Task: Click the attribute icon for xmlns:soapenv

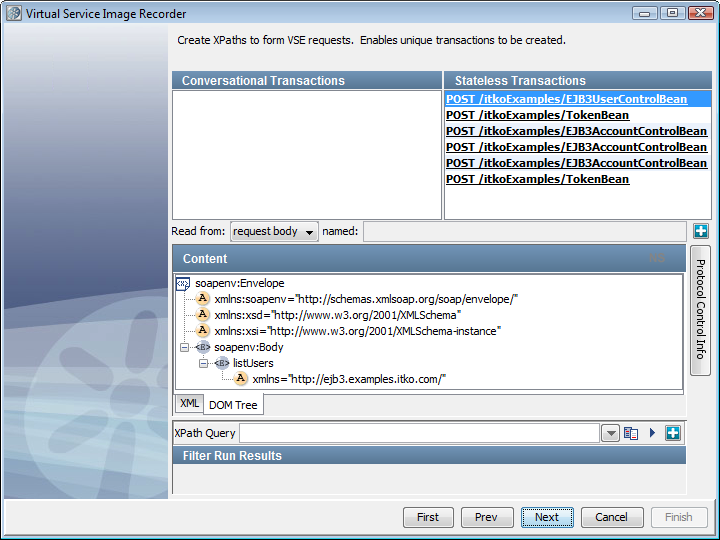Action: 202,299
